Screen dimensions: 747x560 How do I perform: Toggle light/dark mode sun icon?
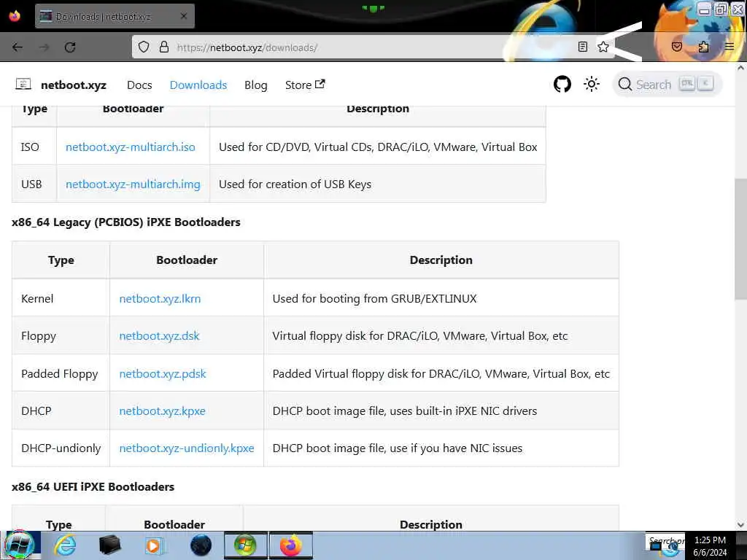click(591, 85)
